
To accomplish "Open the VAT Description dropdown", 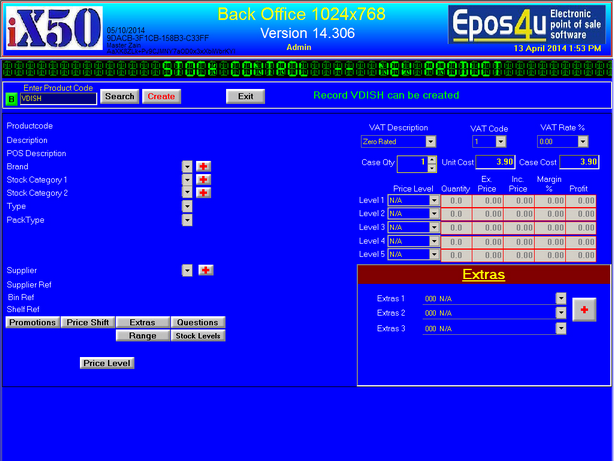I will click(x=430, y=141).
